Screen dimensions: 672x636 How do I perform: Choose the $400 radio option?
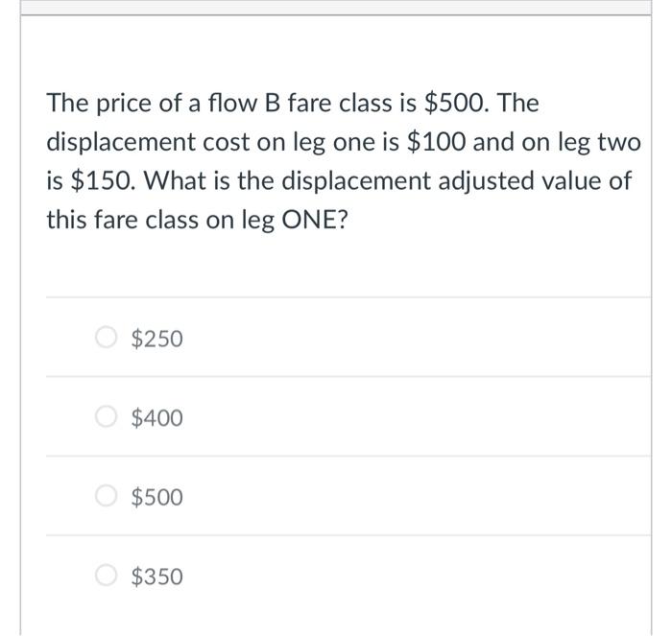105,417
